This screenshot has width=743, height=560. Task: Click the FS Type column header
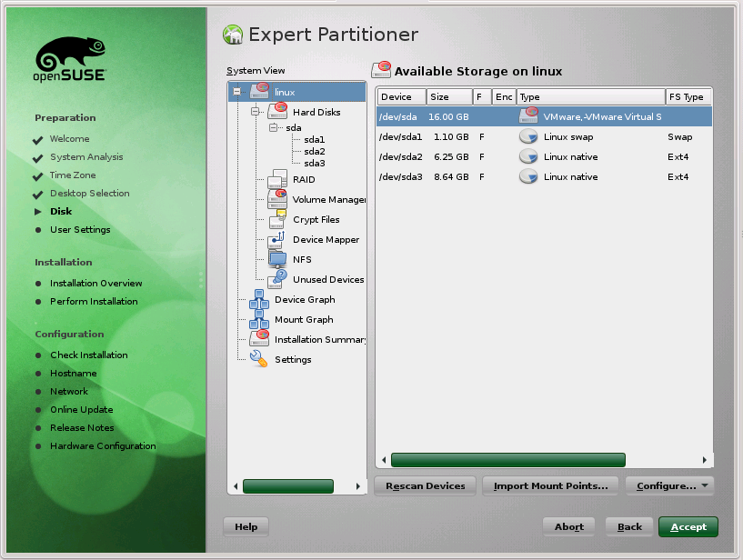tap(688, 96)
